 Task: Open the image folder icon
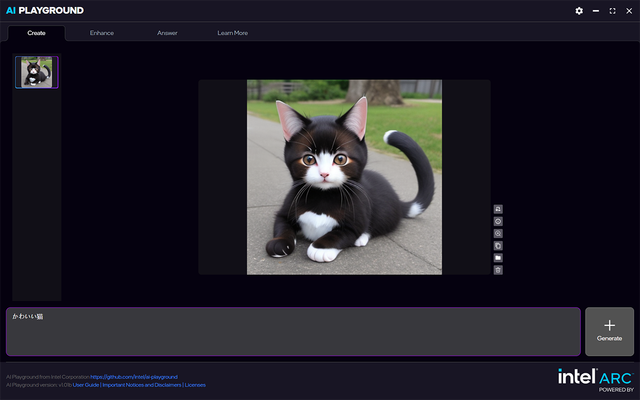tap(498, 257)
